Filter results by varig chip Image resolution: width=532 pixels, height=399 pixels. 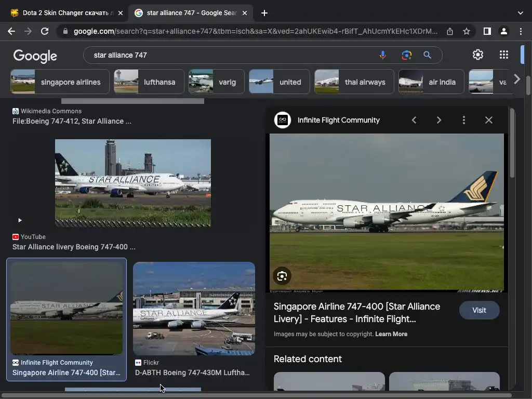point(216,82)
